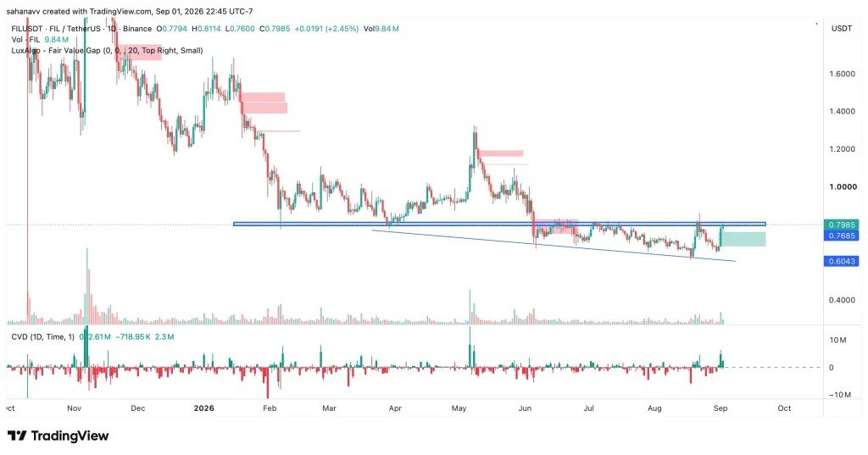The height and width of the screenshot is (455, 868).
Task: Click the descending blue trendline
Action: pos(554,245)
